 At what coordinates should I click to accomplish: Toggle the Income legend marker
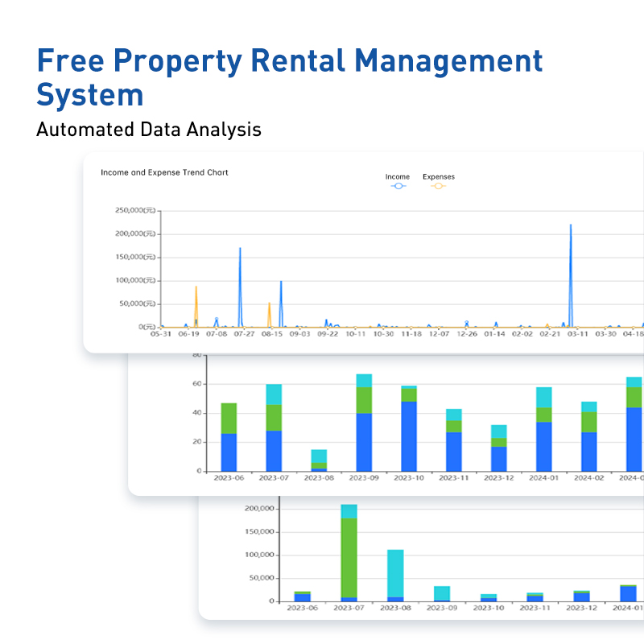tap(398, 186)
